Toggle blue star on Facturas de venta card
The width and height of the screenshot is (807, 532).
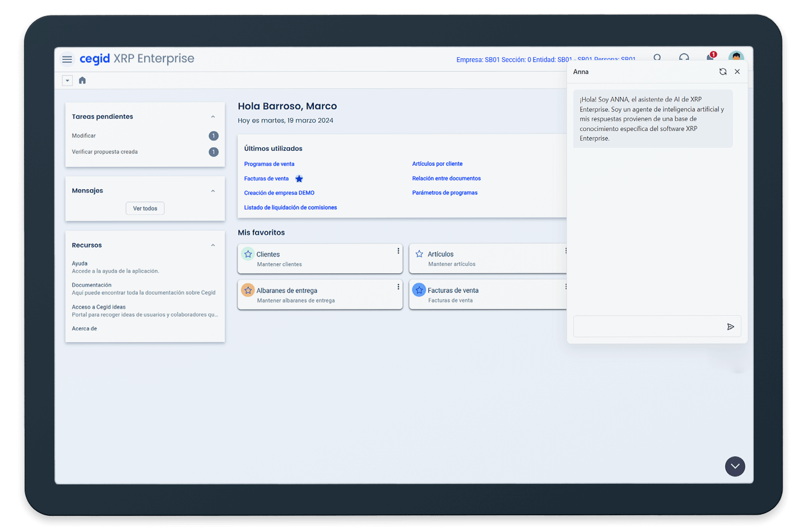(x=419, y=291)
